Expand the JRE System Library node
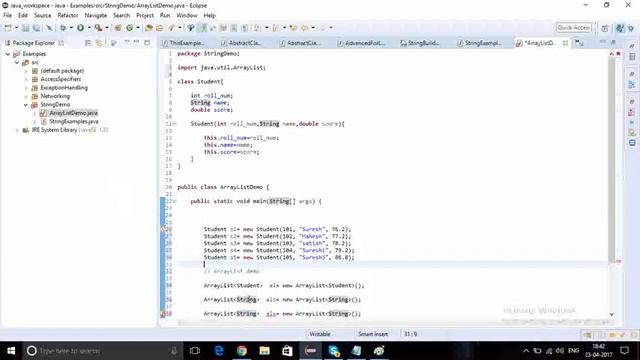The height and width of the screenshot is (360, 640). click(x=17, y=130)
